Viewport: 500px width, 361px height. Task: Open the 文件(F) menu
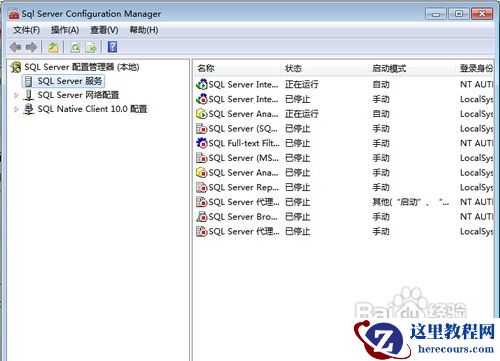pyautogui.click(x=26, y=30)
